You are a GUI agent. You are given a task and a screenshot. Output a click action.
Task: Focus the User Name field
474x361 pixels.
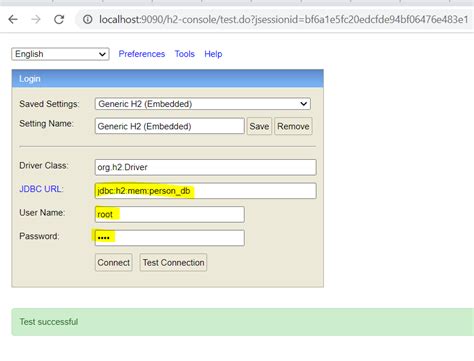[170, 214]
